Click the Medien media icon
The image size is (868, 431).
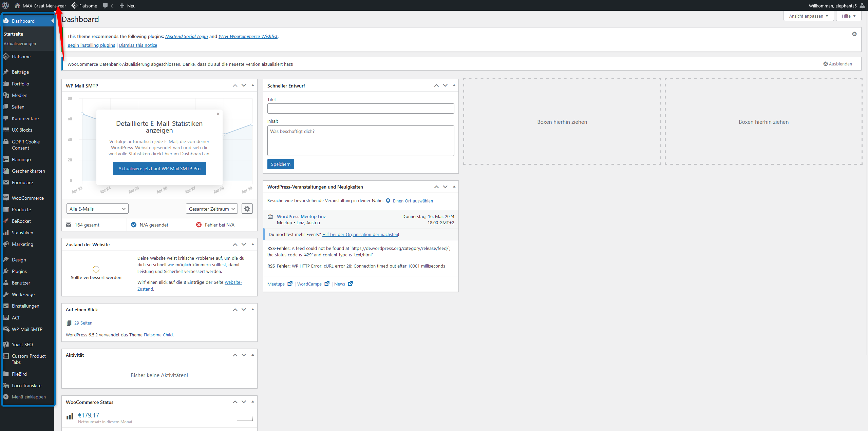tap(6, 95)
